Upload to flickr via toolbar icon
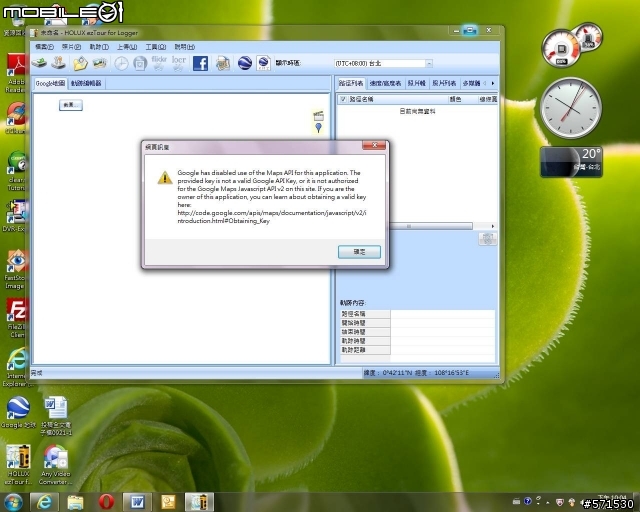The width and height of the screenshot is (640, 512). pyautogui.click(x=159, y=63)
